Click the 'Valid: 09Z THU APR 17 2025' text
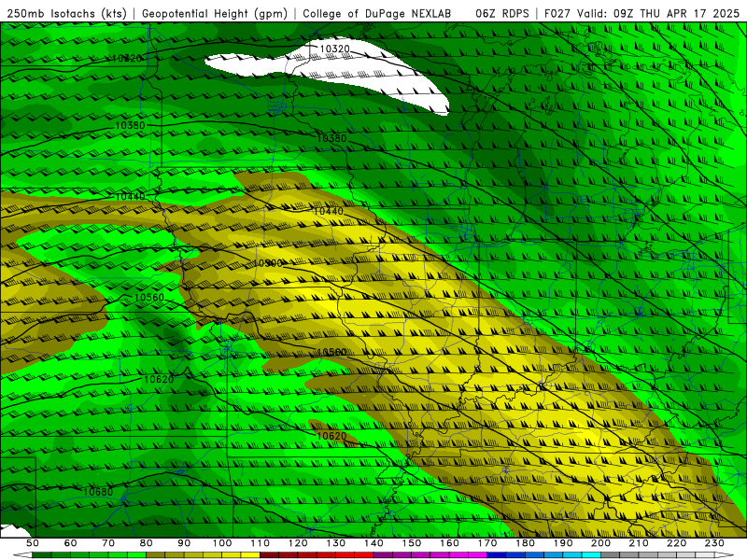Image resolution: width=747 pixels, height=560 pixels. (658, 13)
